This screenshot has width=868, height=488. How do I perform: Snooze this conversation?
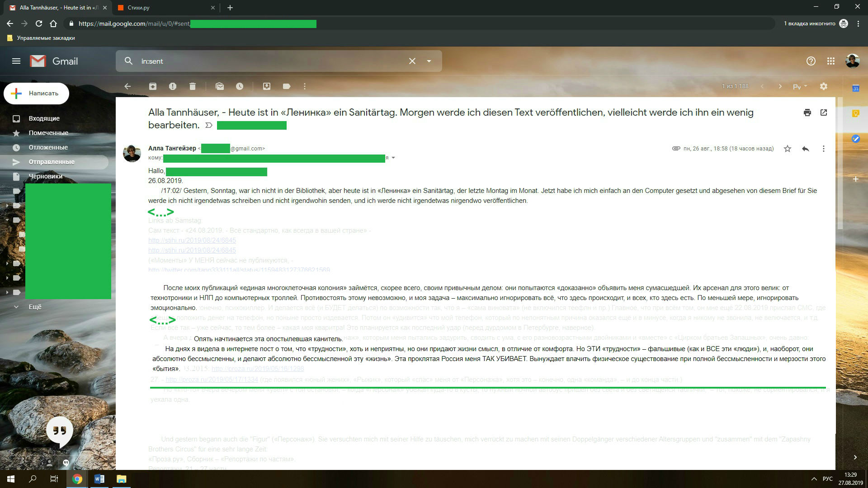(240, 86)
